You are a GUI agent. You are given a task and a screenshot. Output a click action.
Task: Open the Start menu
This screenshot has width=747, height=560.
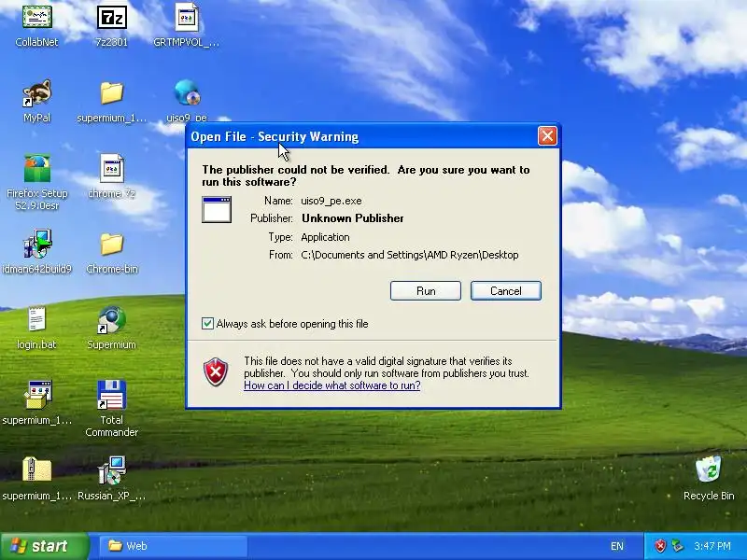pyautogui.click(x=44, y=546)
